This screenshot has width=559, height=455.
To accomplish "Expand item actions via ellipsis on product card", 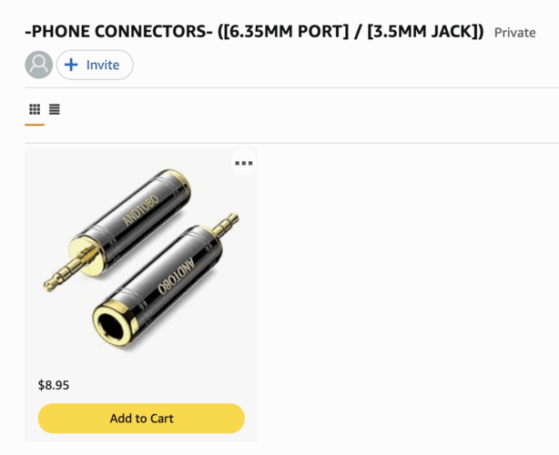I will [x=244, y=163].
